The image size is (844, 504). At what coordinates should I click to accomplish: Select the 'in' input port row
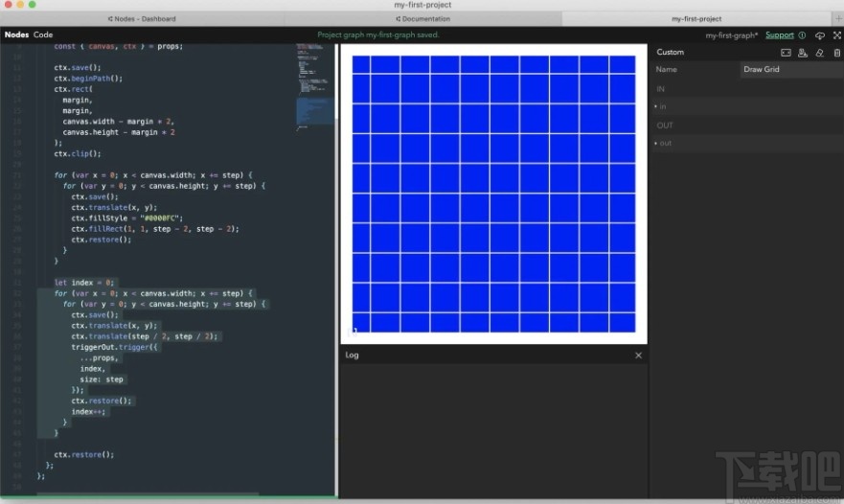tap(748, 106)
